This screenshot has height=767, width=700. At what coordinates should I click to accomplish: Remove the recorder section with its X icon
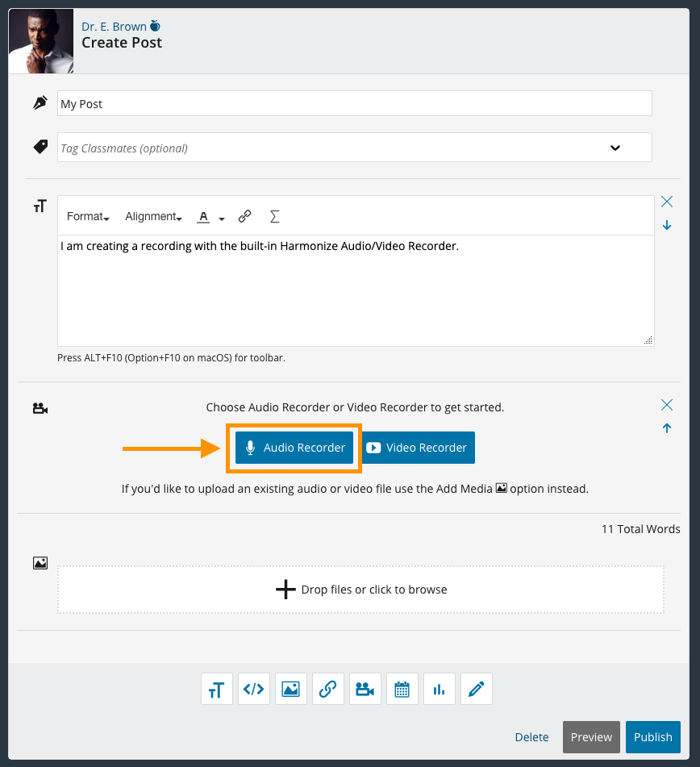point(667,405)
